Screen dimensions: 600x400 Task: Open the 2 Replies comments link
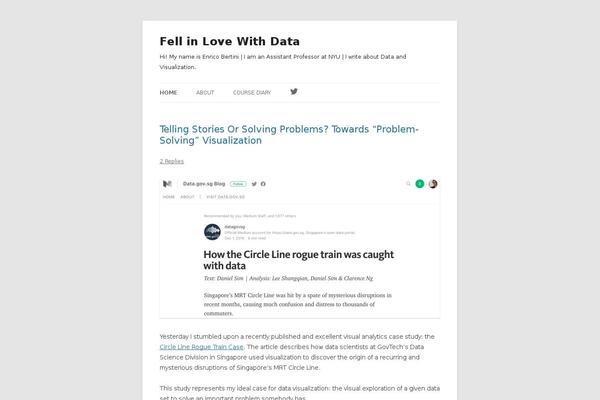[x=171, y=161]
